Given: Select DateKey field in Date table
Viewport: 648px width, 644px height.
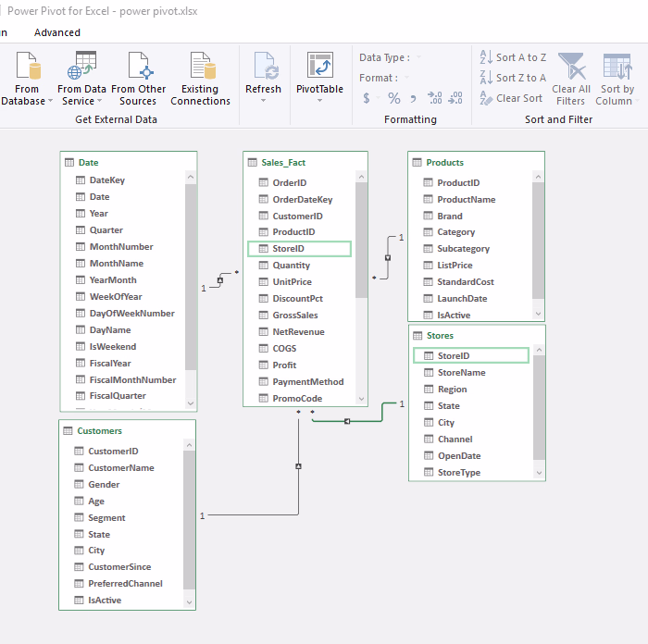Looking at the screenshot, I should coord(107,180).
